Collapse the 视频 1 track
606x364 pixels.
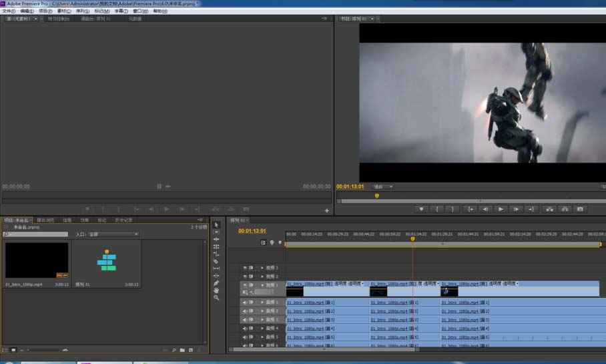point(262,285)
